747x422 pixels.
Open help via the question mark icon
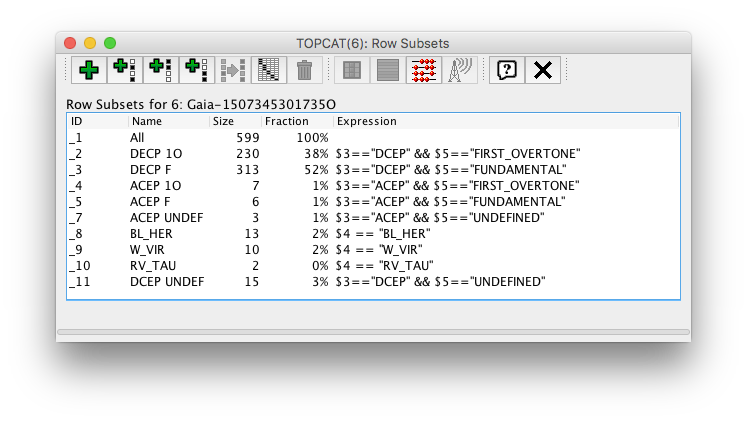click(507, 70)
